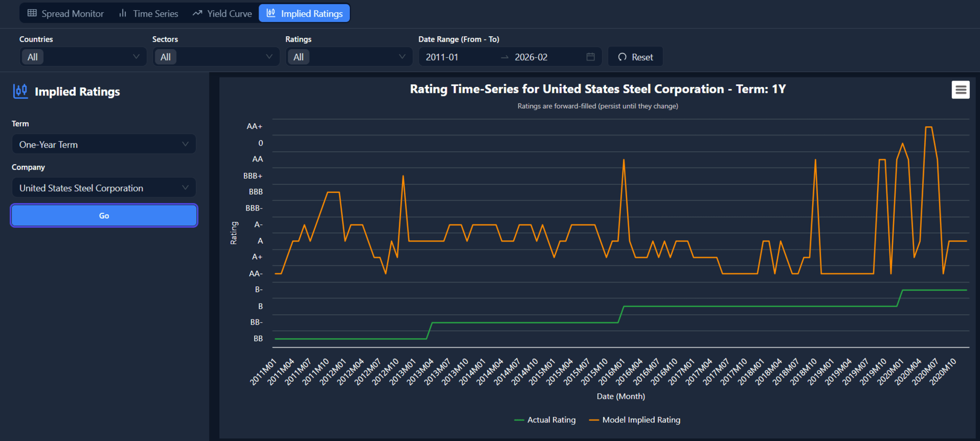The width and height of the screenshot is (980, 441).
Task: Toggle the Actual Rating legend series
Action: coord(545,420)
